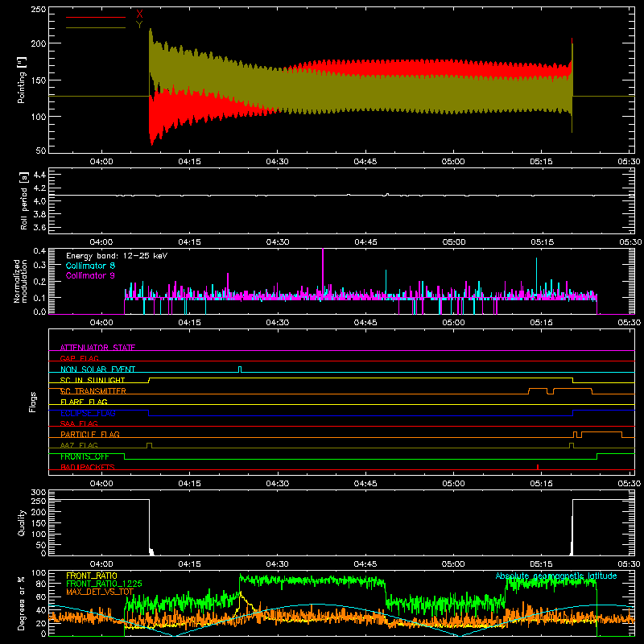This screenshot has width=644, height=644.
Task: Click the red X legend line sample
Action: click(96, 17)
